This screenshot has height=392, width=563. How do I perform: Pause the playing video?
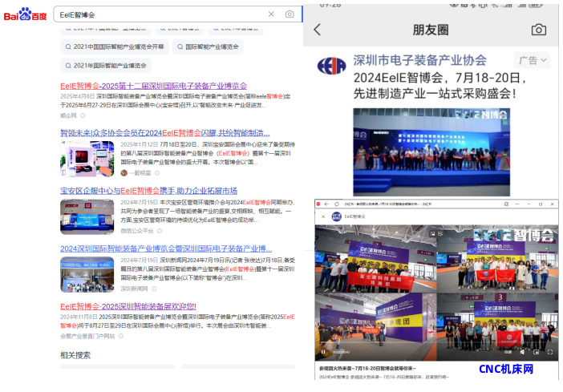(323, 352)
